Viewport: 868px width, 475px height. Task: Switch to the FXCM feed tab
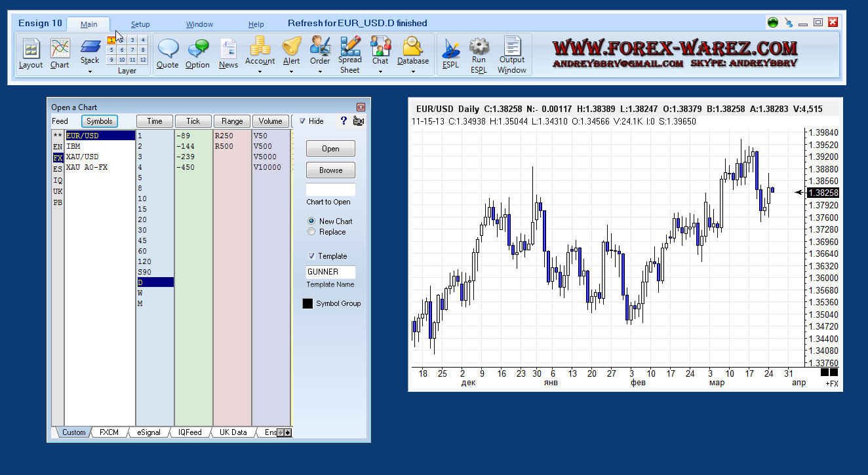(109, 432)
